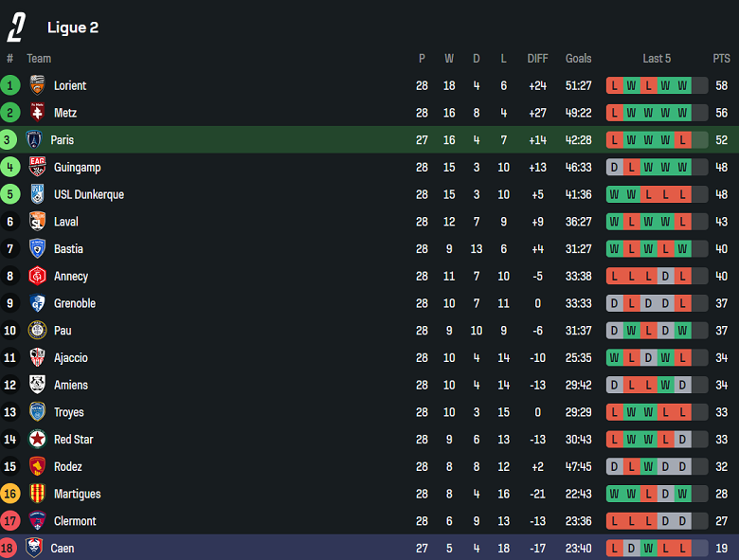Click the Martigues striped crest icon

pos(37,494)
